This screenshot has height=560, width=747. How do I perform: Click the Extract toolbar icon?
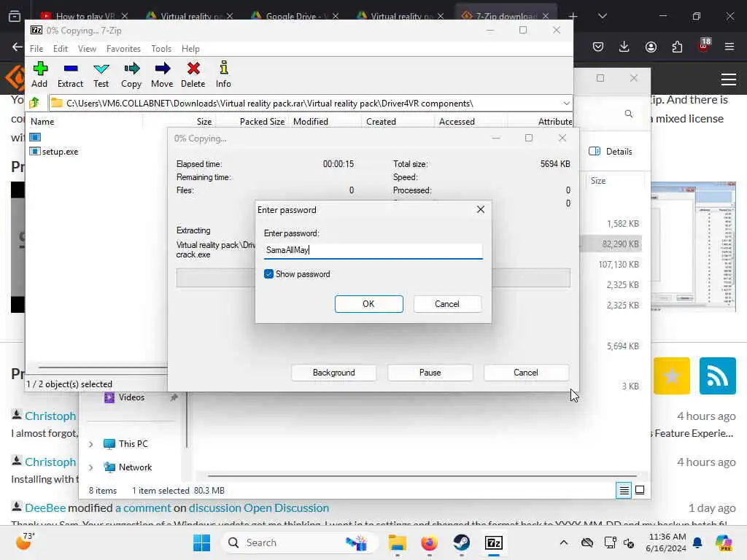(x=71, y=74)
